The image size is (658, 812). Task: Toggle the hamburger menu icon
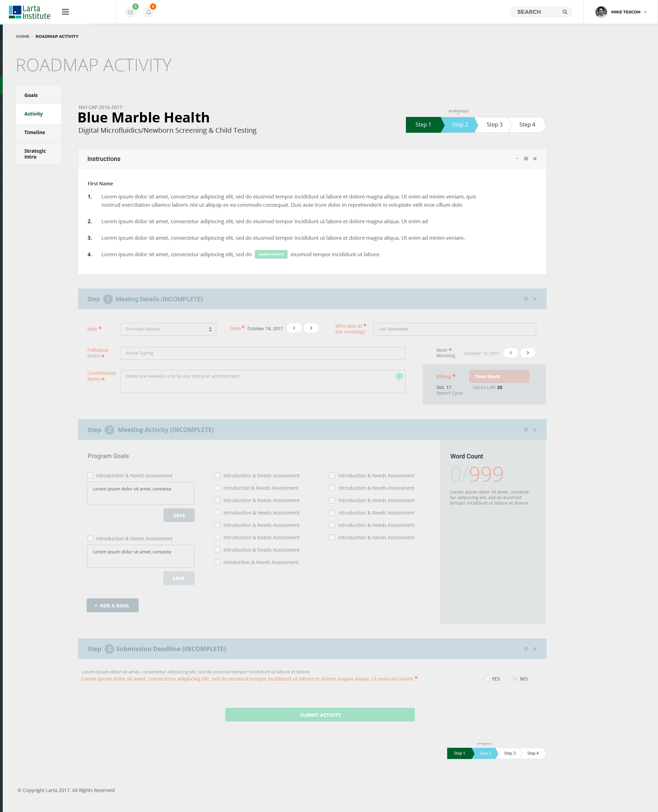pos(65,12)
